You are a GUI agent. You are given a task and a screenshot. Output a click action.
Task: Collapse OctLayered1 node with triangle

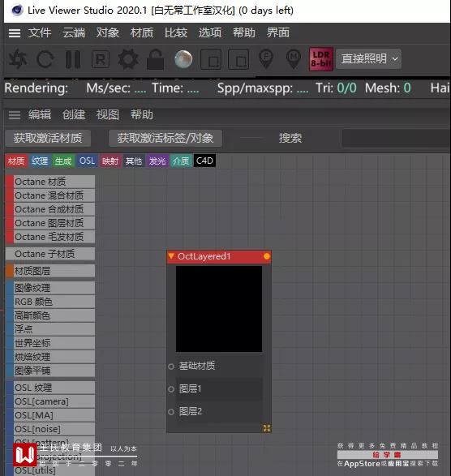pos(171,256)
